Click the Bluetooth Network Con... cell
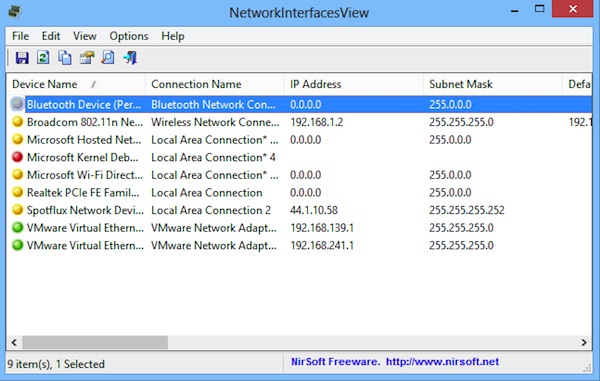The width and height of the screenshot is (600, 381). (x=213, y=104)
